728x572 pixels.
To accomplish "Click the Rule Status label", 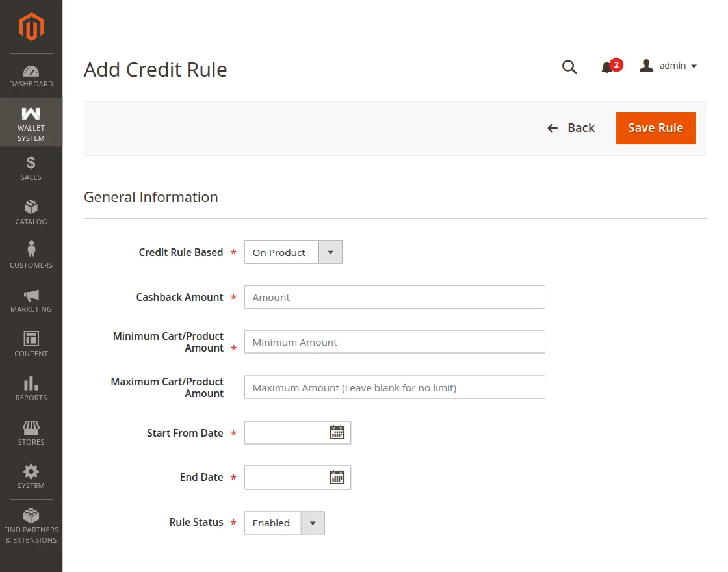I will click(x=196, y=523).
